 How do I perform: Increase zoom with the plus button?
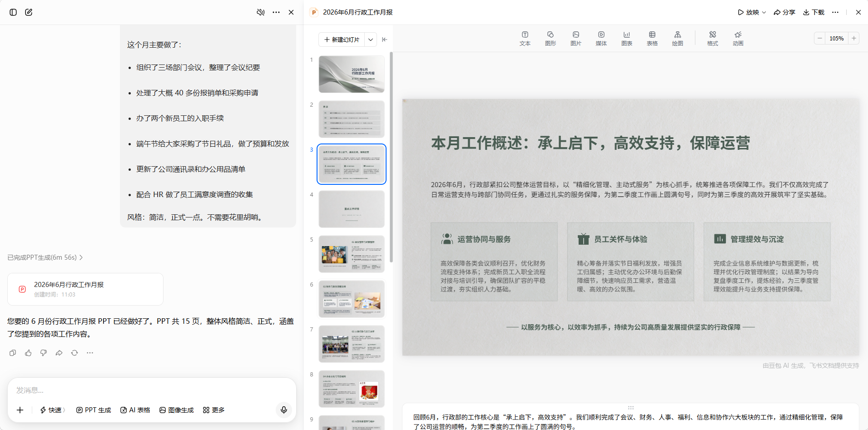click(x=854, y=39)
